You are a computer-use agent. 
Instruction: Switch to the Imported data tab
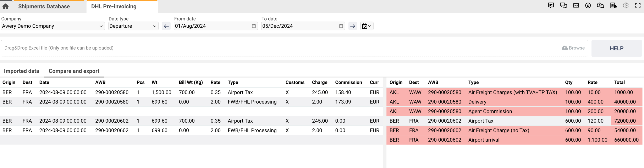click(x=22, y=71)
